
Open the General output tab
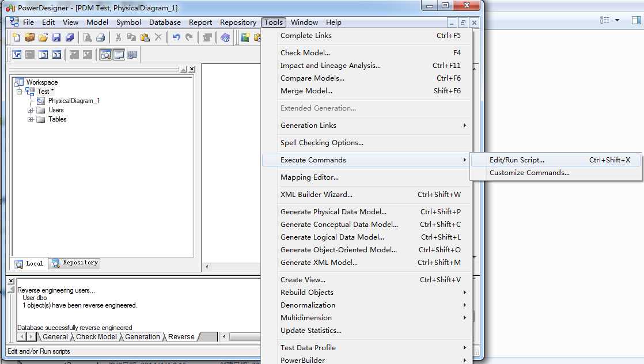(55, 337)
